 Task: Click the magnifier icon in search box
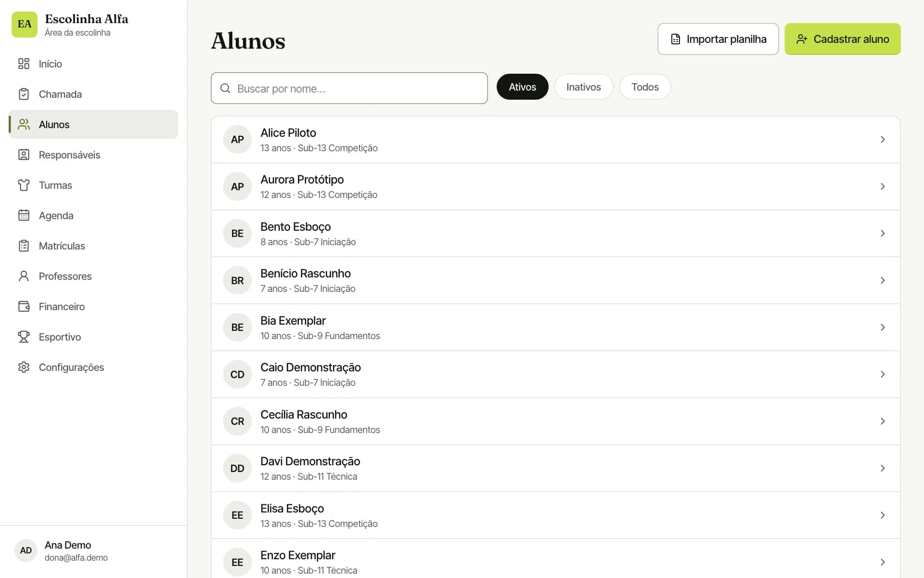pos(225,88)
